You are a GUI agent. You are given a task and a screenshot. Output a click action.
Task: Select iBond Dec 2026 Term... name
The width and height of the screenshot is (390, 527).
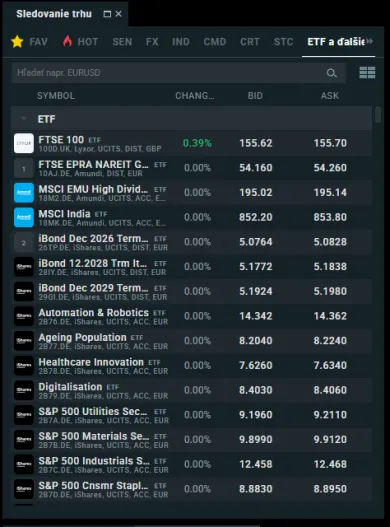(93, 239)
